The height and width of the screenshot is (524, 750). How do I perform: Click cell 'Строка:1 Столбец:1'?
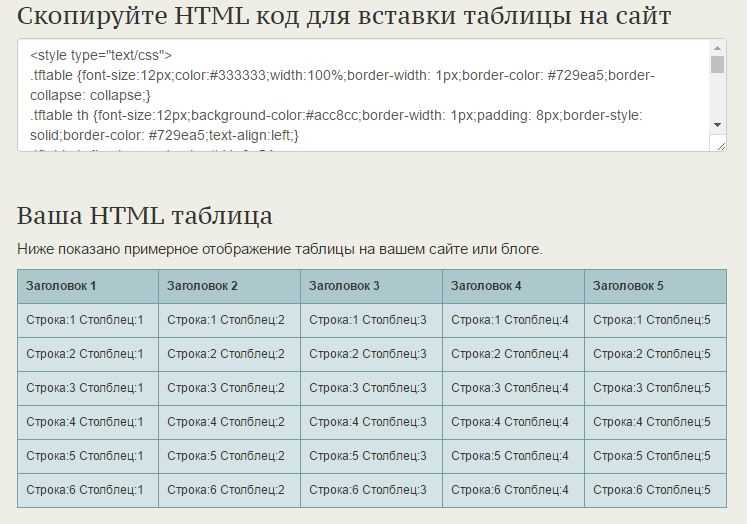click(x=88, y=320)
